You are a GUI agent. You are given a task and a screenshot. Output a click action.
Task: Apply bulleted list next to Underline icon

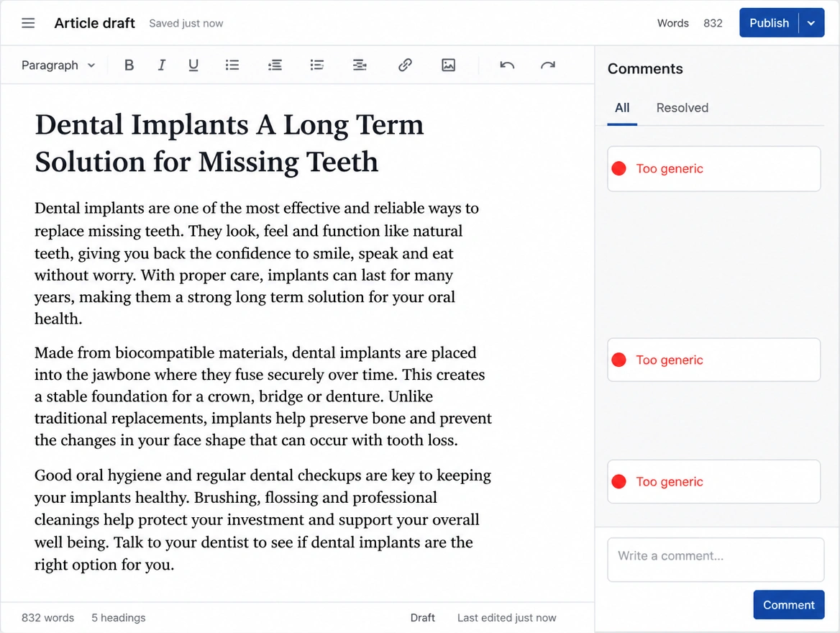click(x=232, y=65)
